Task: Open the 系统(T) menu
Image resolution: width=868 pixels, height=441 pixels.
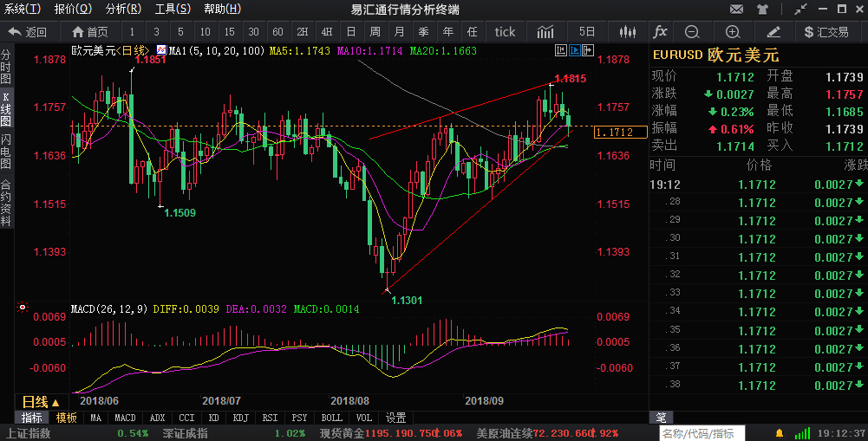Action: point(22,10)
